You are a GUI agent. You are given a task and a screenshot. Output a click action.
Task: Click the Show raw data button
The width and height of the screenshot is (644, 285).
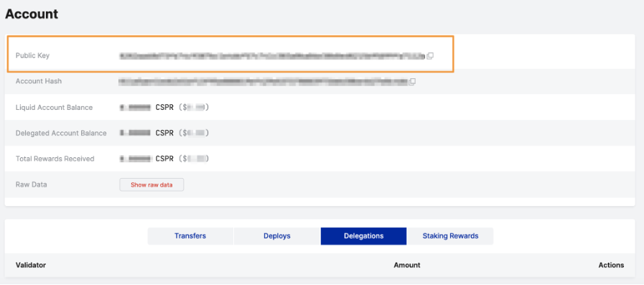click(151, 184)
